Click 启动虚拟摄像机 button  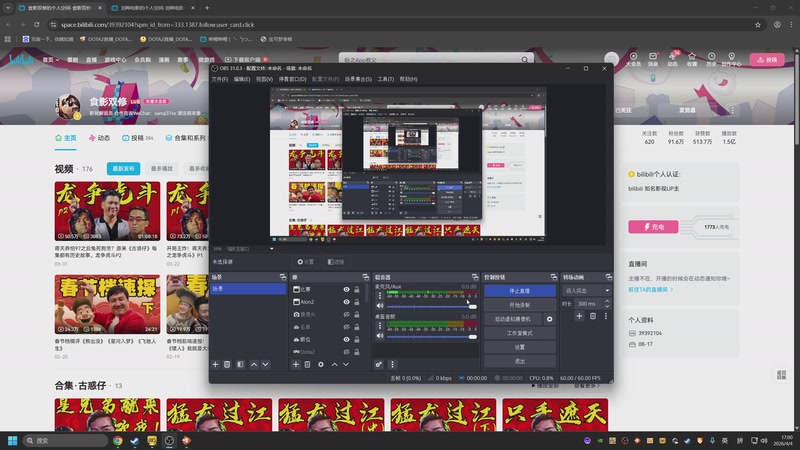pos(513,319)
